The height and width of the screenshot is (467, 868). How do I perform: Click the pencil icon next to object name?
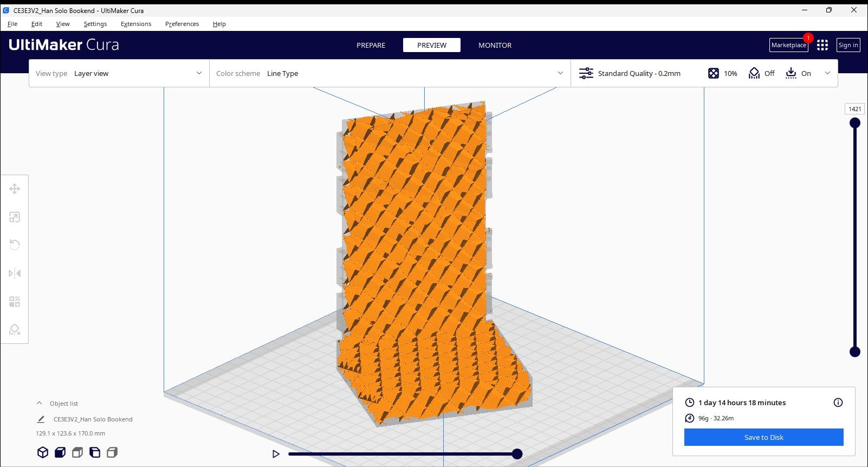click(x=41, y=419)
